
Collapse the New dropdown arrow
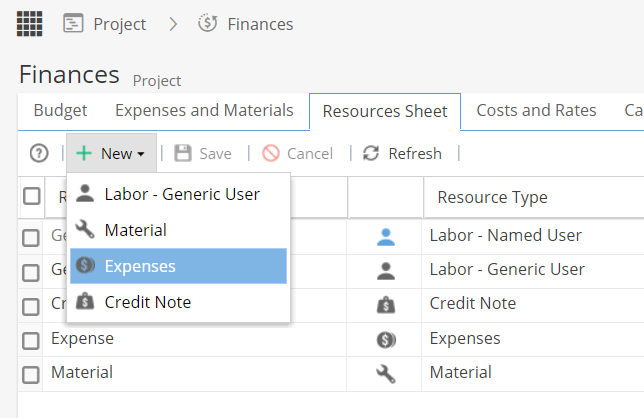(141, 154)
